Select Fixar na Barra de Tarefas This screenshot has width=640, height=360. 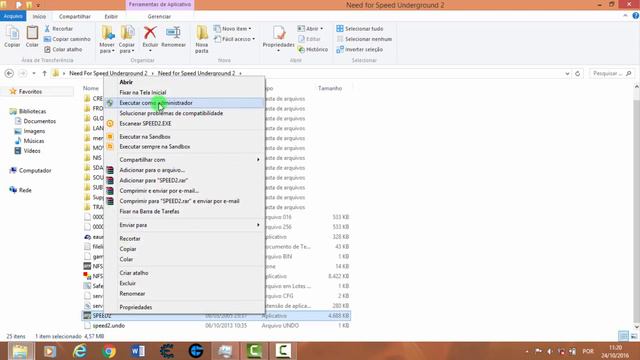click(184, 211)
